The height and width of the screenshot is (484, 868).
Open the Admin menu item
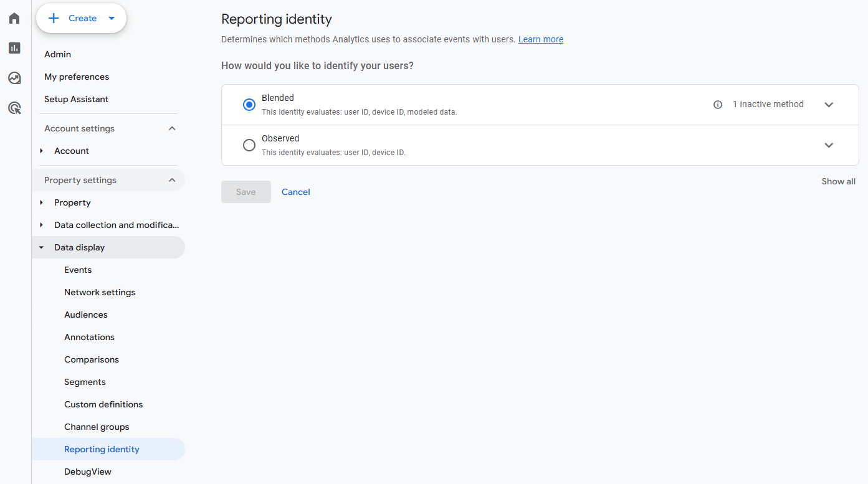[x=58, y=54]
